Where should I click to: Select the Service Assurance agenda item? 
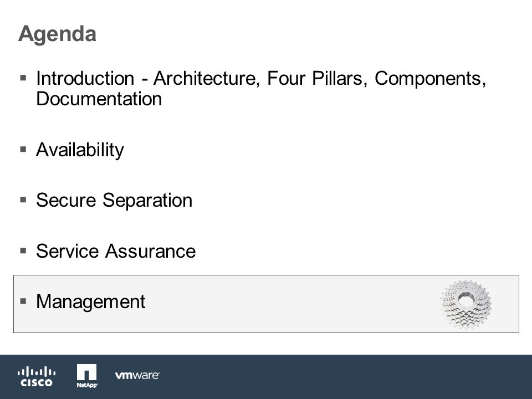click(116, 251)
